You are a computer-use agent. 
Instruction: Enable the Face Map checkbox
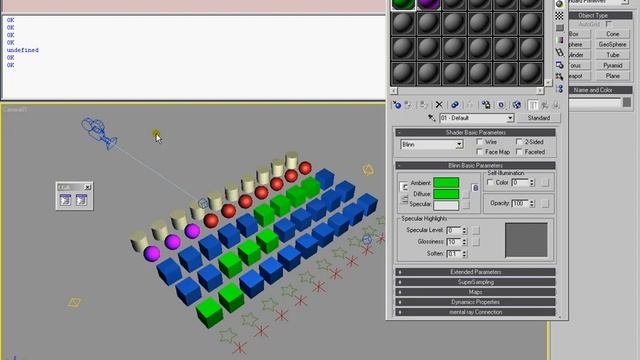pyautogui.click(x=480, y=151)
